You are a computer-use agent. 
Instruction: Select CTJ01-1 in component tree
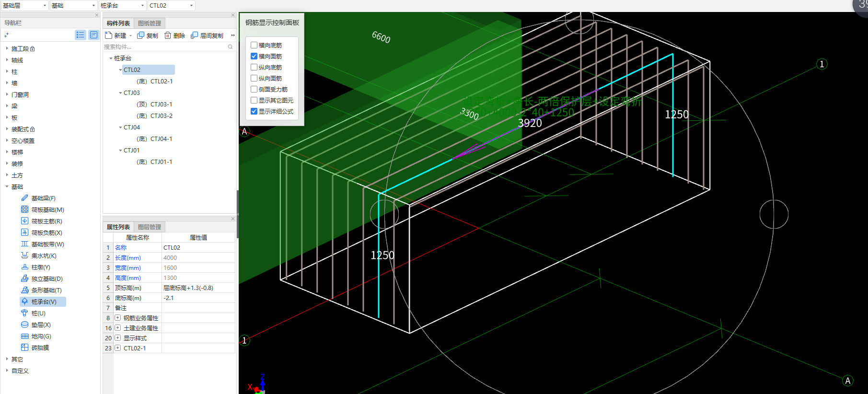pos(154,162)
